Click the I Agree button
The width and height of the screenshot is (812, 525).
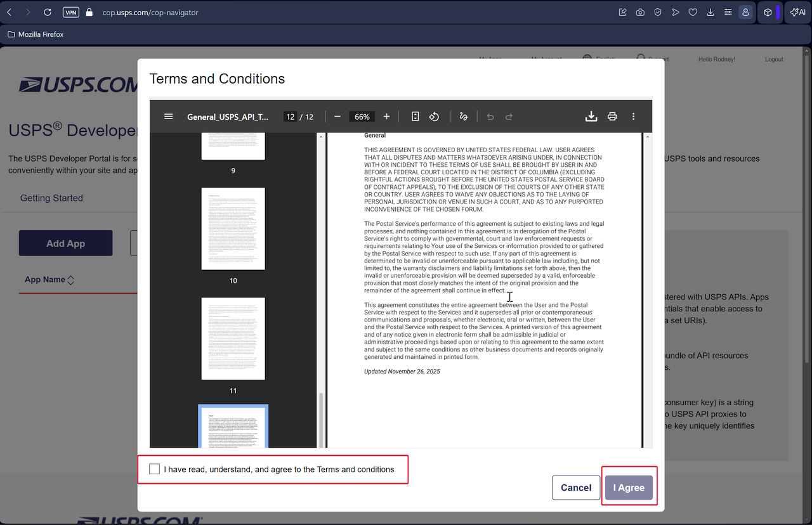(629, 488)
